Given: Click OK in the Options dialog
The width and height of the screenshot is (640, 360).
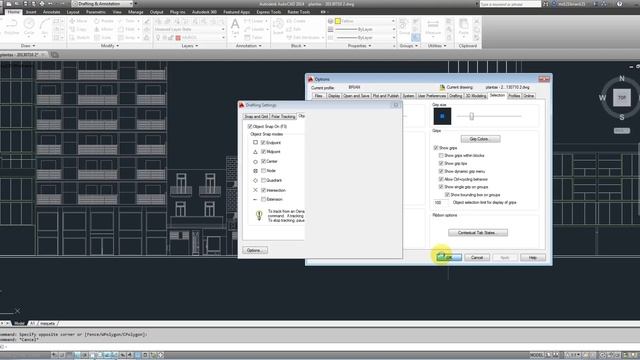Looking at the screenshot, I should click(x=449, y=258).
